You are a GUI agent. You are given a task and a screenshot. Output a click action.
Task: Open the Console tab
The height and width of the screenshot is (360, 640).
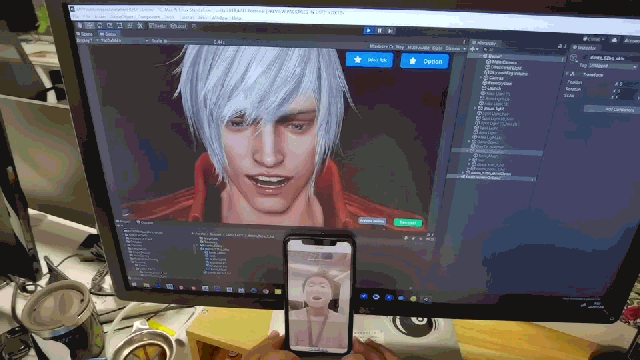pyautogui.click(x=145, y=222)
